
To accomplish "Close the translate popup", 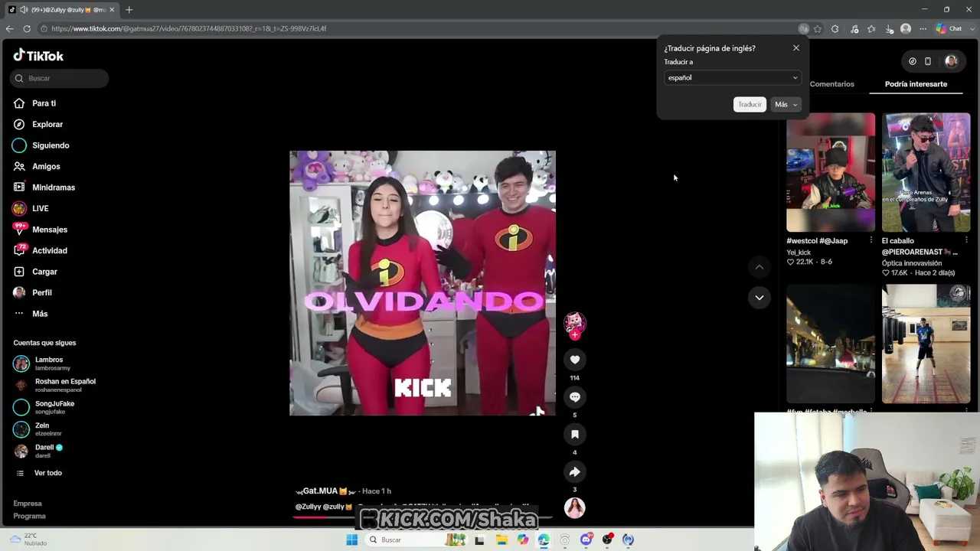I will coord(795,48).
